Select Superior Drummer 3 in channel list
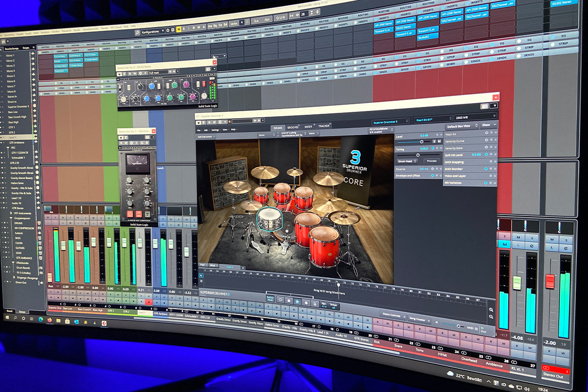Screen dimensions: 588x392 pos(18,107)
